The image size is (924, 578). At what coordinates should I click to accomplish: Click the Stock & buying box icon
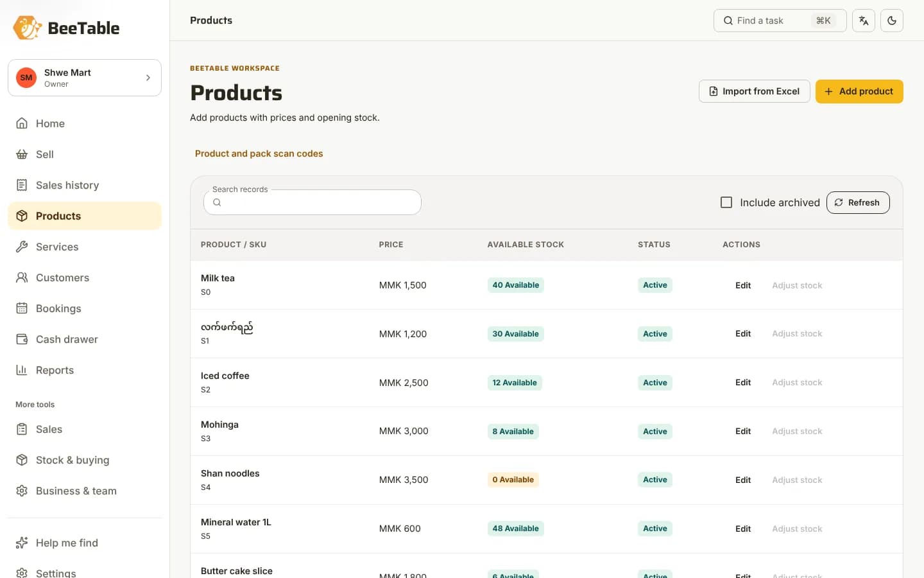[22, 460]
